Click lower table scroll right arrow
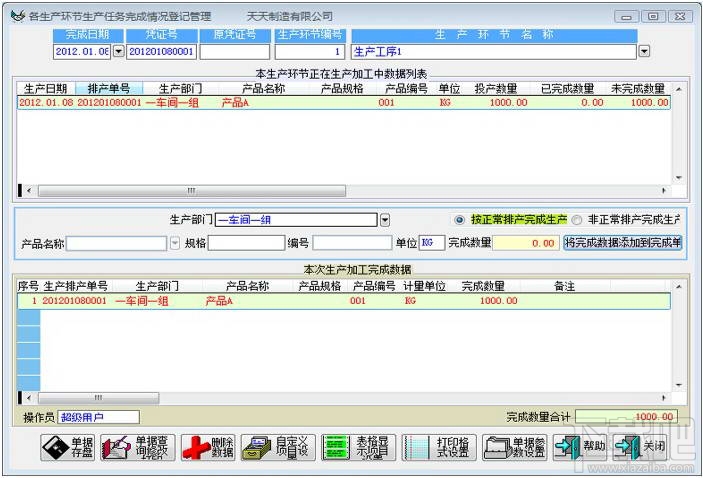 pos(664,398)
